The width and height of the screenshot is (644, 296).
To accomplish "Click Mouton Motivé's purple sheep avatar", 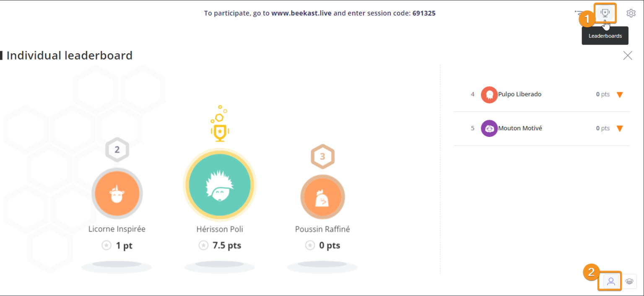I will 489,128.
